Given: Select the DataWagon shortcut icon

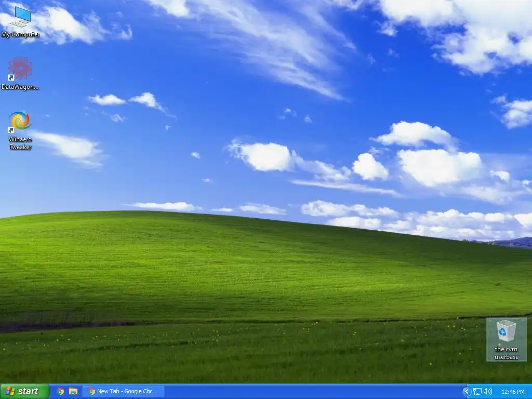Looking at the screenshot, I should pos(20,74).
